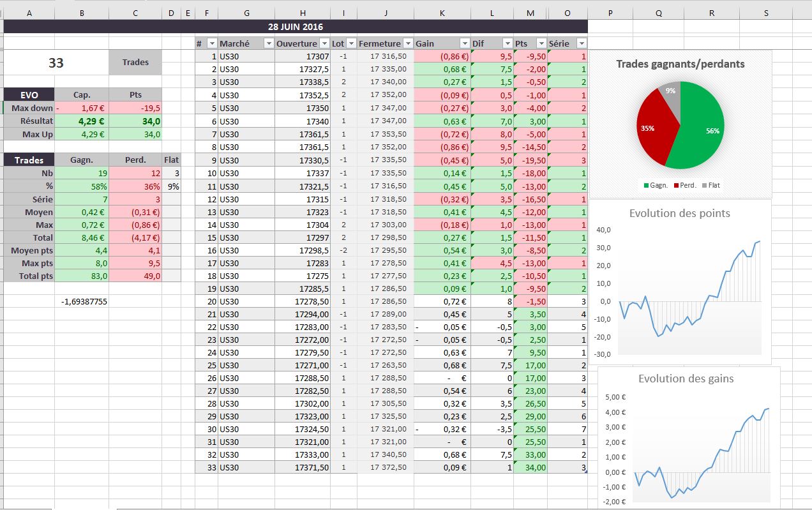This screenshot has height=510, width=812.
Task: Expand the Ouverture column filter arrow
Action: (324, 43)
